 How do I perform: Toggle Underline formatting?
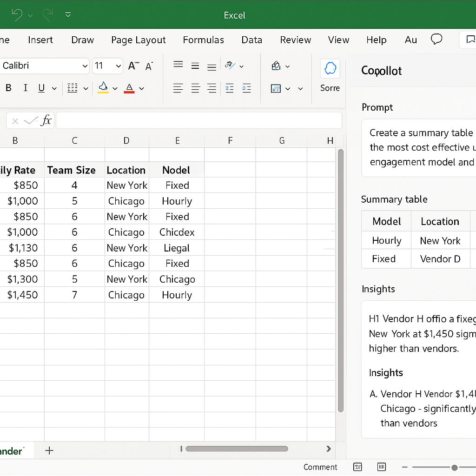tap(41, 88)
